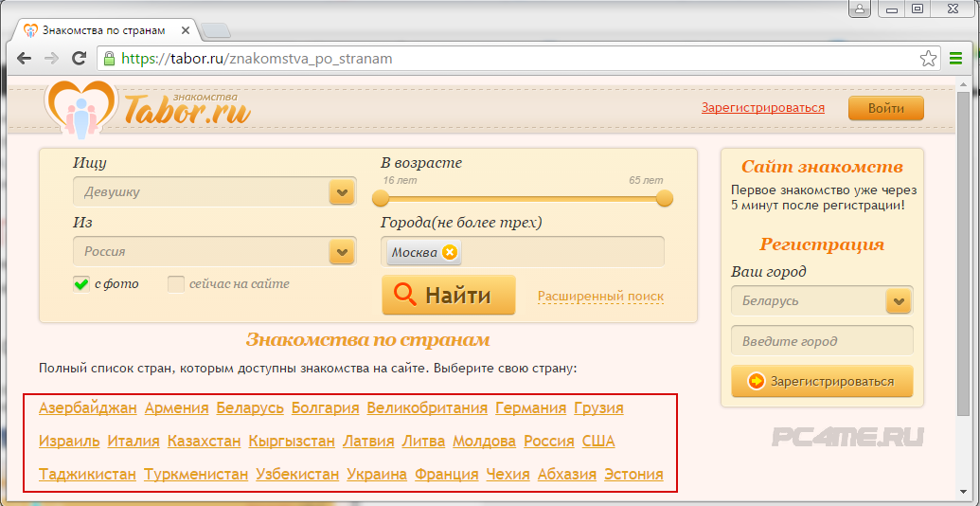This screenshot has width=980, height=506.
Task: Expand the "Ищу" Девушку dropdown
Action: (341, 192)
